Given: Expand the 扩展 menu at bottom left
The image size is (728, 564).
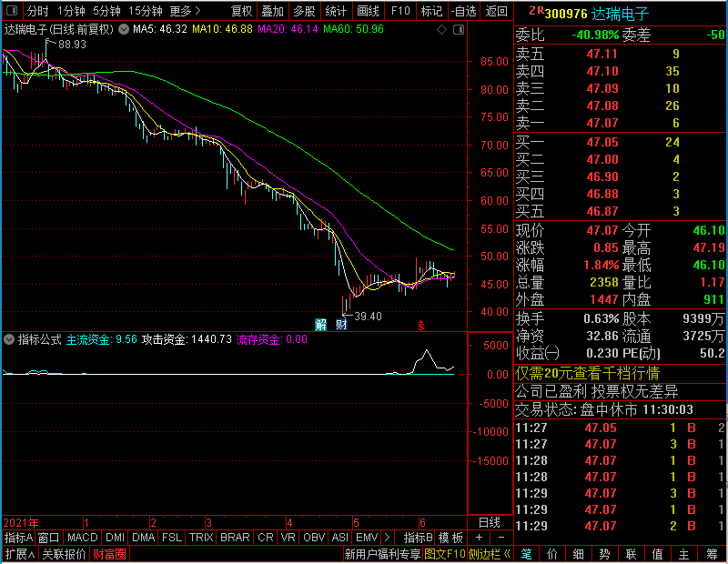Looking at the screenshot, I should pos(19,554).
